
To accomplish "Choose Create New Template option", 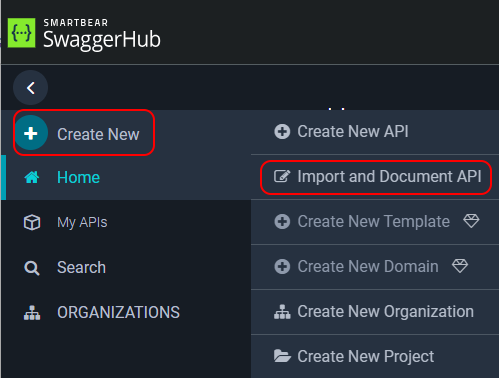I will 374,221.
